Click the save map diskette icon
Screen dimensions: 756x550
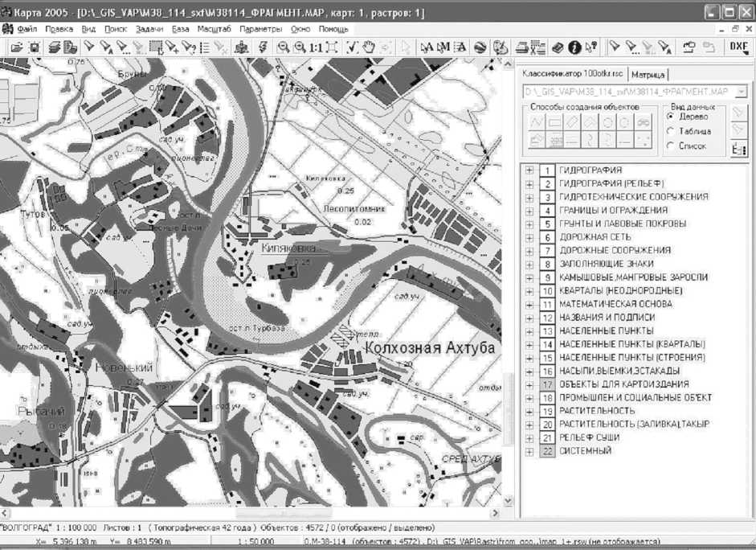coord(35,47)
